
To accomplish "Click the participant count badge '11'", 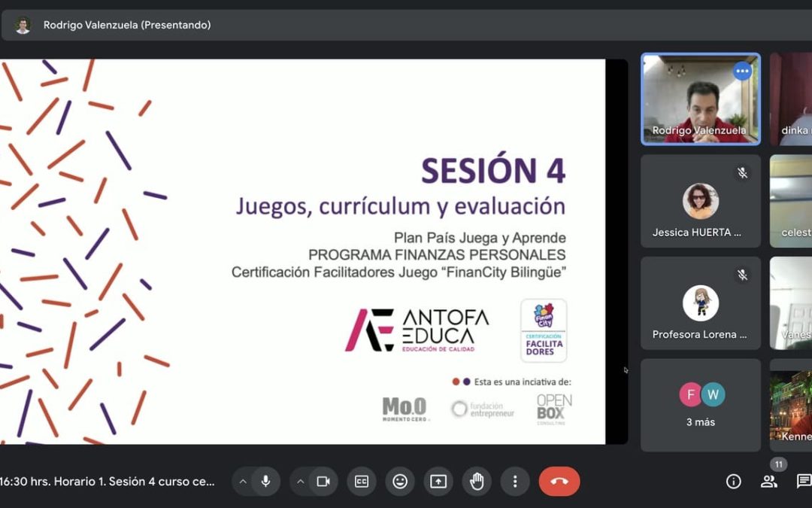I will coord(778,464).
